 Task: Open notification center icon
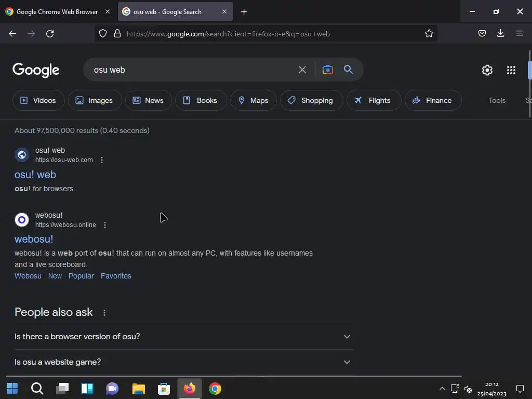click(520, 389)
